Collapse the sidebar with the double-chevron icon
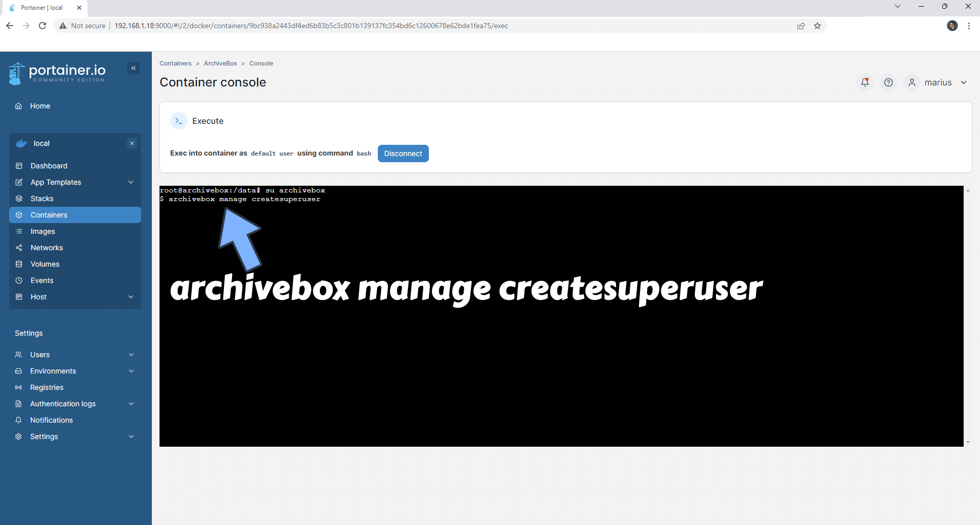Image resolution: width=980 pixels, height=525 pixels. point(133,68)
